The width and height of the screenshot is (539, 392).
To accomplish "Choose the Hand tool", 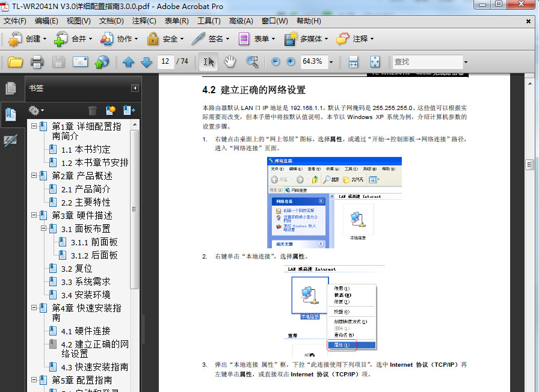I will 230,62.
